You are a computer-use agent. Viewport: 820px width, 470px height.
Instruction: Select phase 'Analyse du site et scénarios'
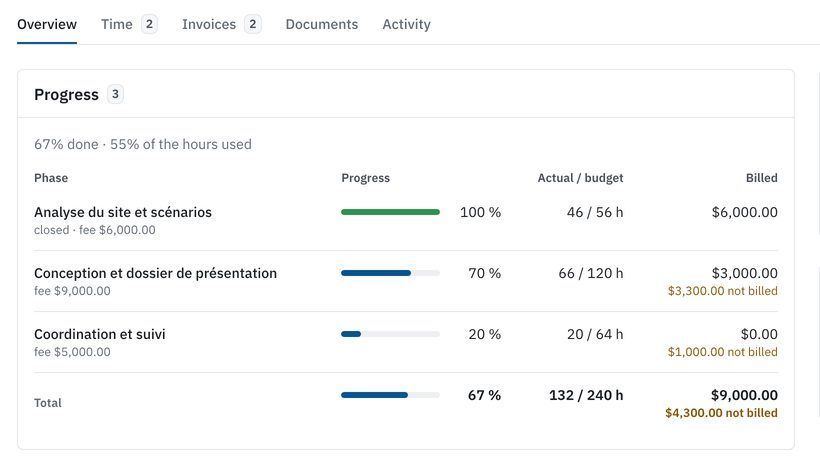point(123,212)
